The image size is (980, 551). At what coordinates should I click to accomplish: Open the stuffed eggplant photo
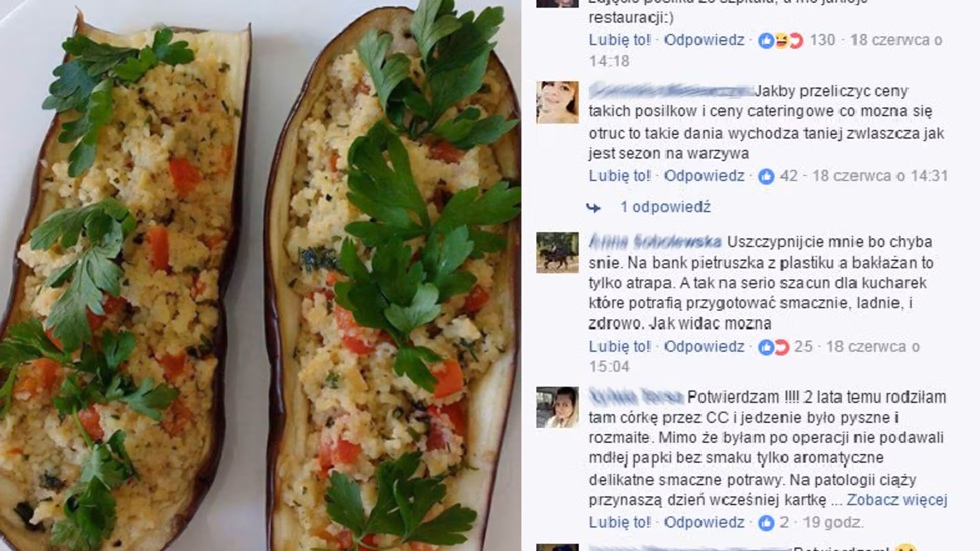coord(260,275)
